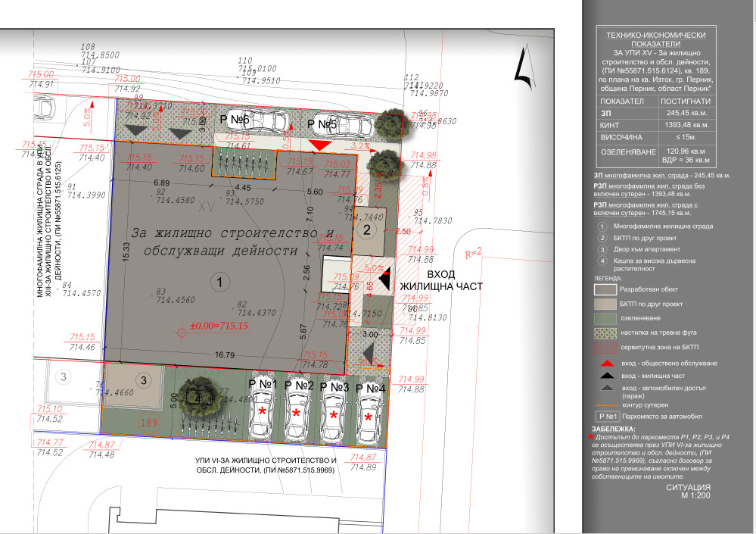
Task: Click the red hatched сервитутна зона swatch
Action: click(x=605, y=348)
